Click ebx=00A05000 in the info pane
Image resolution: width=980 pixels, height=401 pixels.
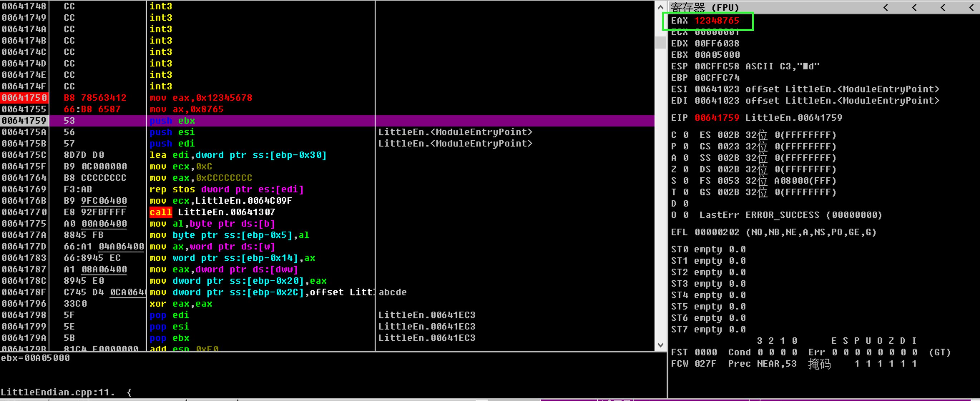coord(35,358)
